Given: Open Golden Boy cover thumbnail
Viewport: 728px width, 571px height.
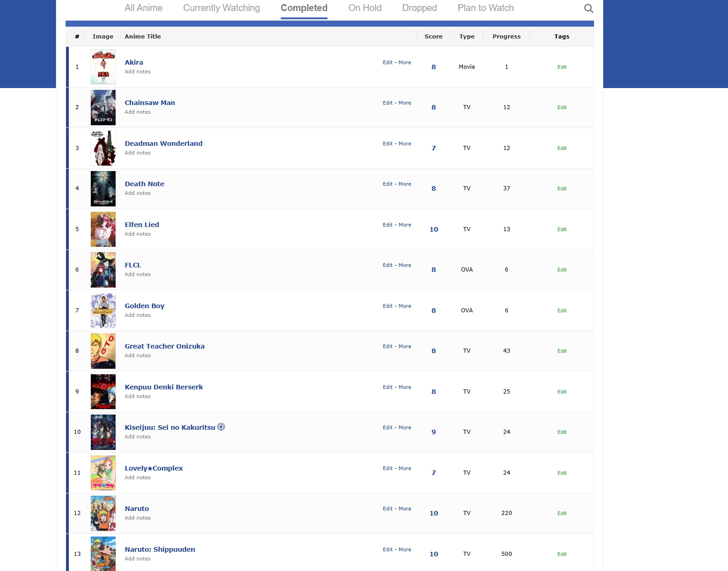Looking at the screenshot, I should 103,310.
